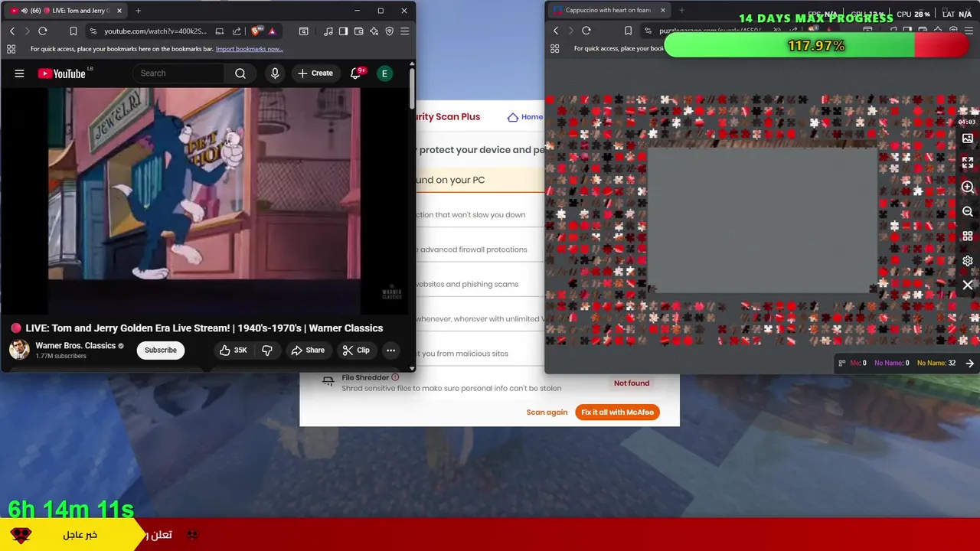Zoom in on the puzzle
Screen dimensions: 980x551
tap(968, 187)
